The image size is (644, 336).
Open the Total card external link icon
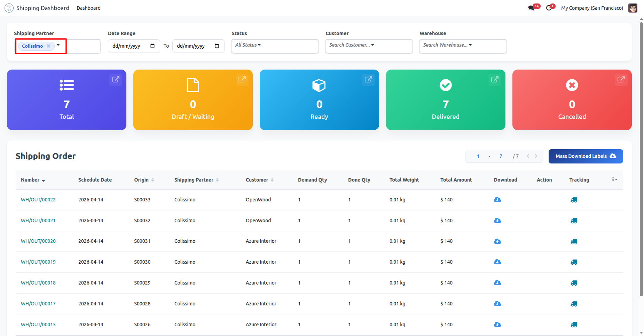(116, 80)
